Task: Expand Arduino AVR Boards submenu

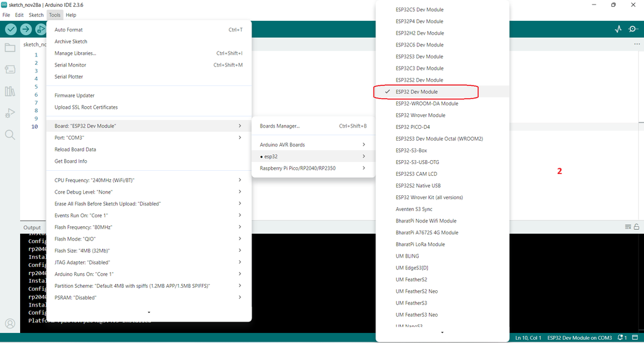Action: [313, 145]
